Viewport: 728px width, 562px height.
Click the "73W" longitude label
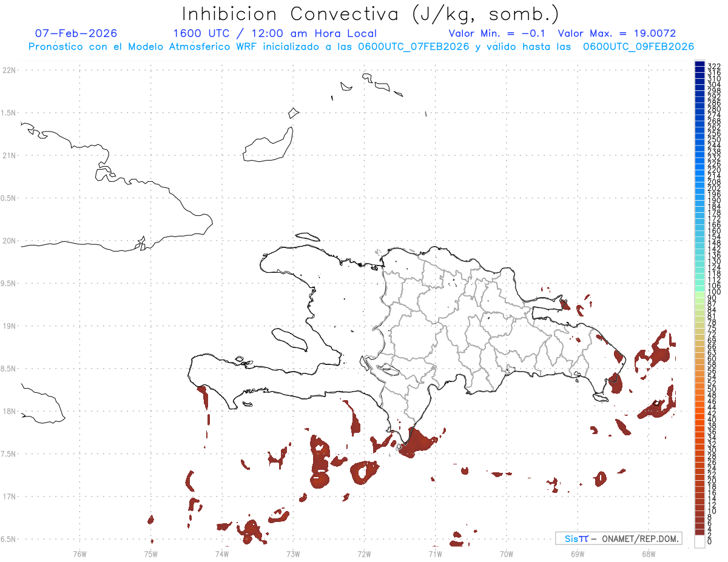coord(293,553)
